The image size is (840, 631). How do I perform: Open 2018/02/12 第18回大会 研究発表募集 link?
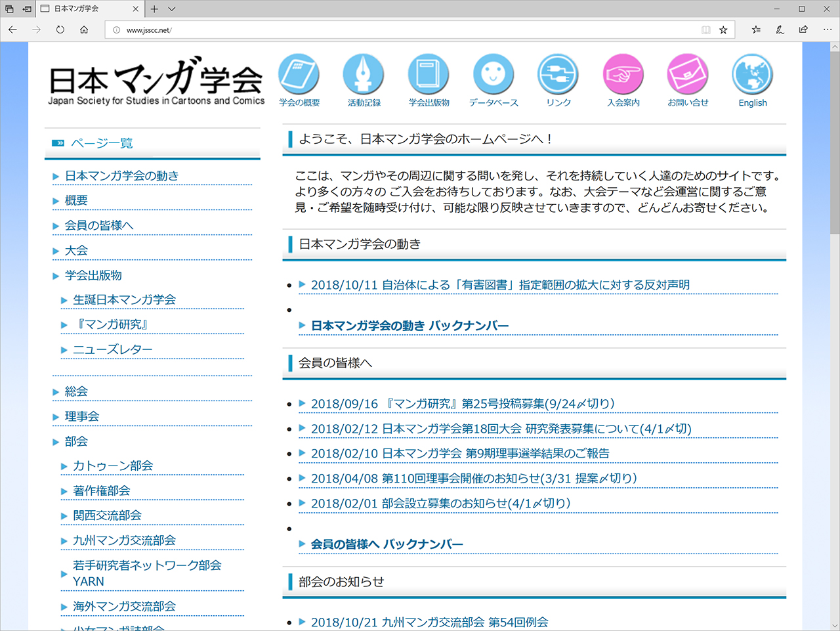[501, 428]
